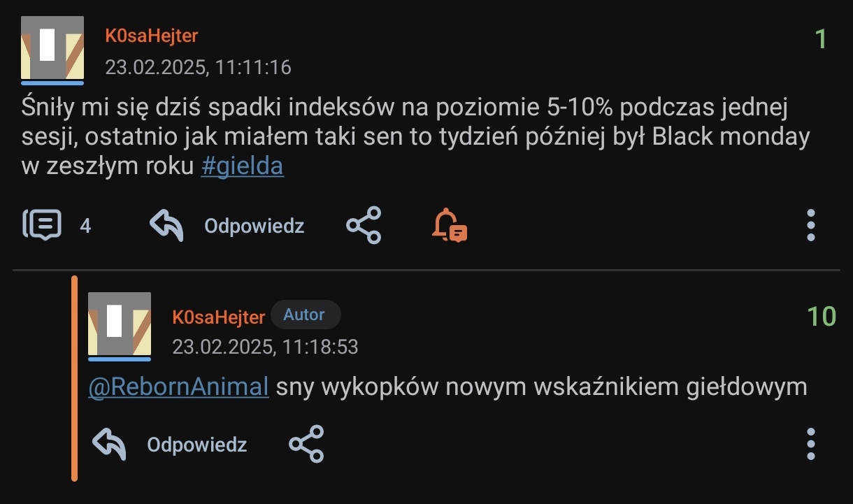Click the main post timestamp 11:11:16
853x504 pixels.
pyautogui.click(x=198, y=67)
